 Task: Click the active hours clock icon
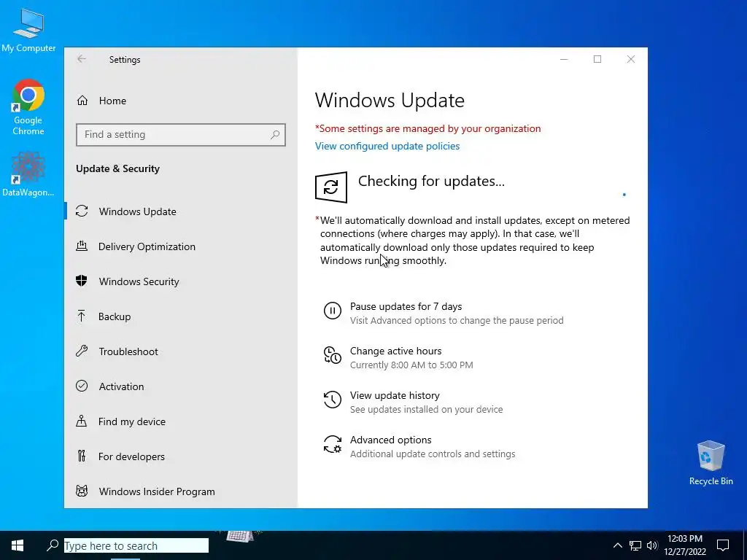pyautogui.click(x=333, y=355)
